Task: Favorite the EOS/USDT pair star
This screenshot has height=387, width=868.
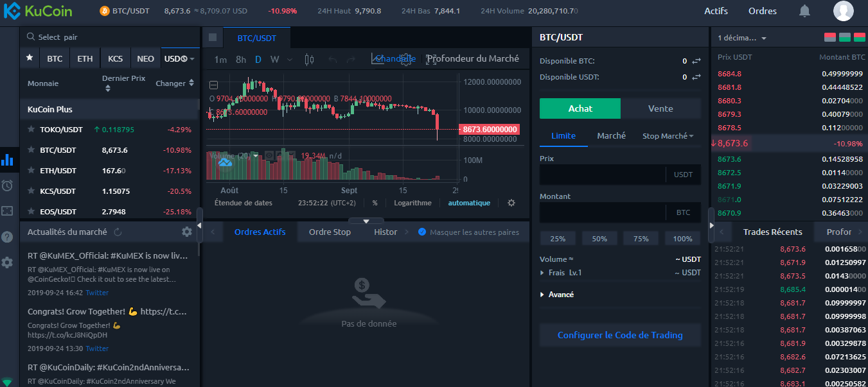Action: (30, 211)
